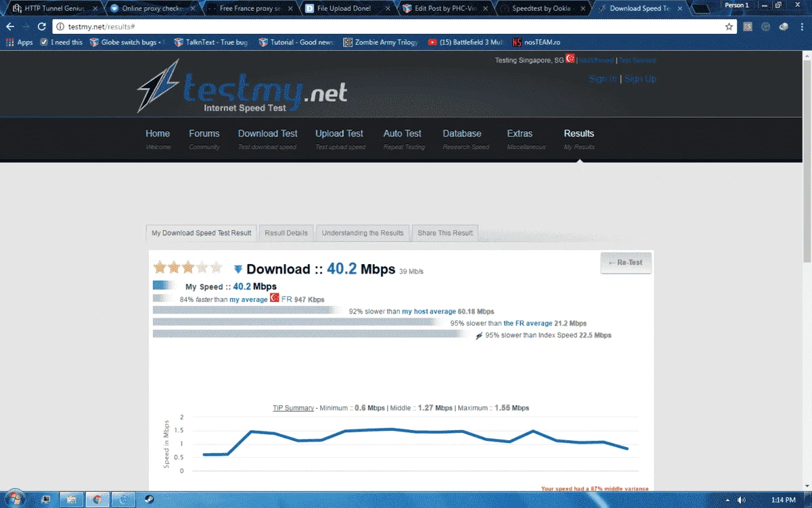
Task: Open the 'Globe switch bugs' bookmark
Action: [127, 42]
